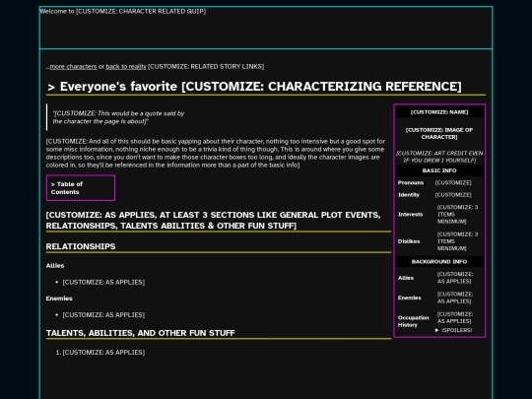The height and width of the screenshot is (399, 532).
Task: Click the [CUSTOMIZE: RELATED STORY LINKS] text
Action: 206,67
